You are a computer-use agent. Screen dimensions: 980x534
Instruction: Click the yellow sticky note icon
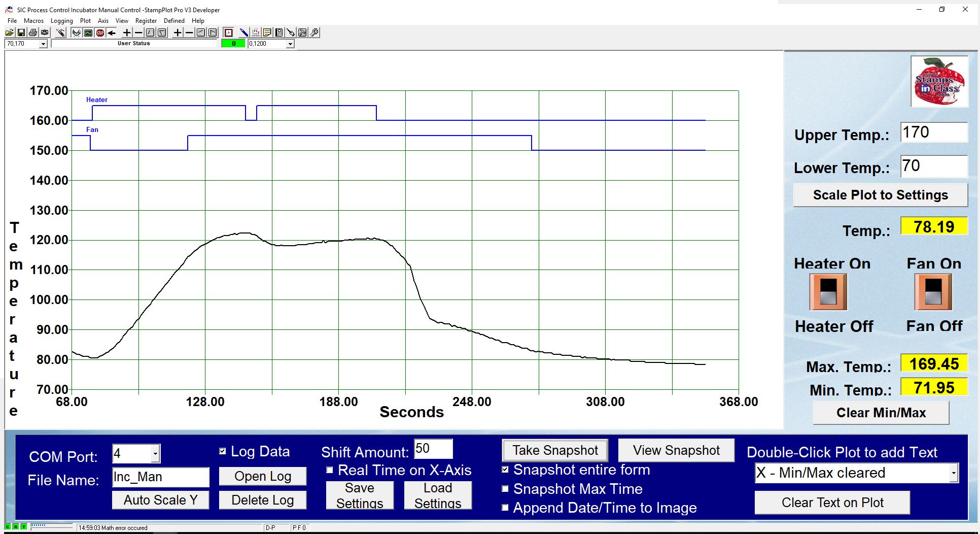267,32
